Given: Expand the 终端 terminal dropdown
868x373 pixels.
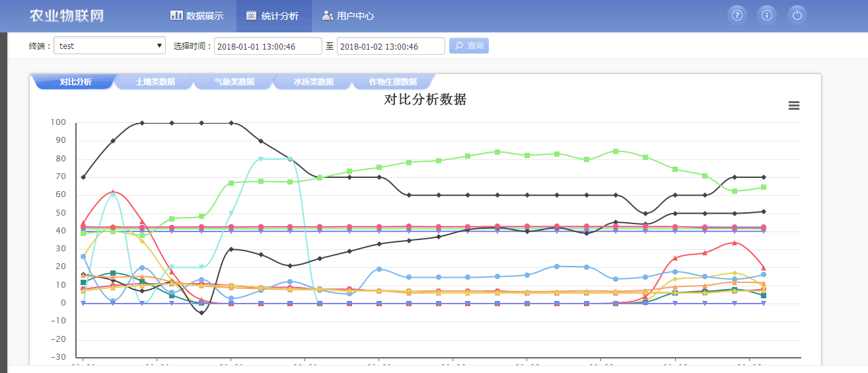Looking at the screenshot, I should [x=110, y=46].
